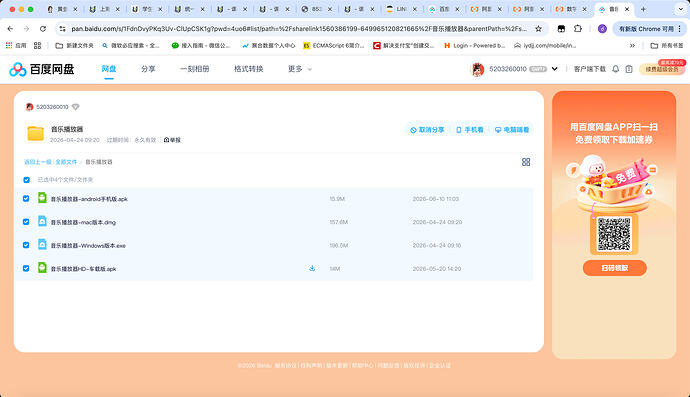Click the mac版本.dmg file icon
Screen dimensions: 690x397
[42, 221]
